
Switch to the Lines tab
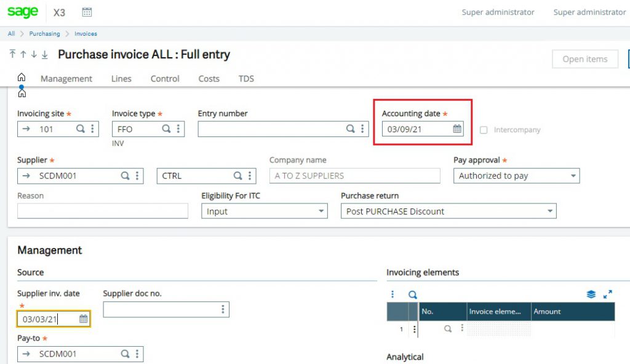coord(121,79)
